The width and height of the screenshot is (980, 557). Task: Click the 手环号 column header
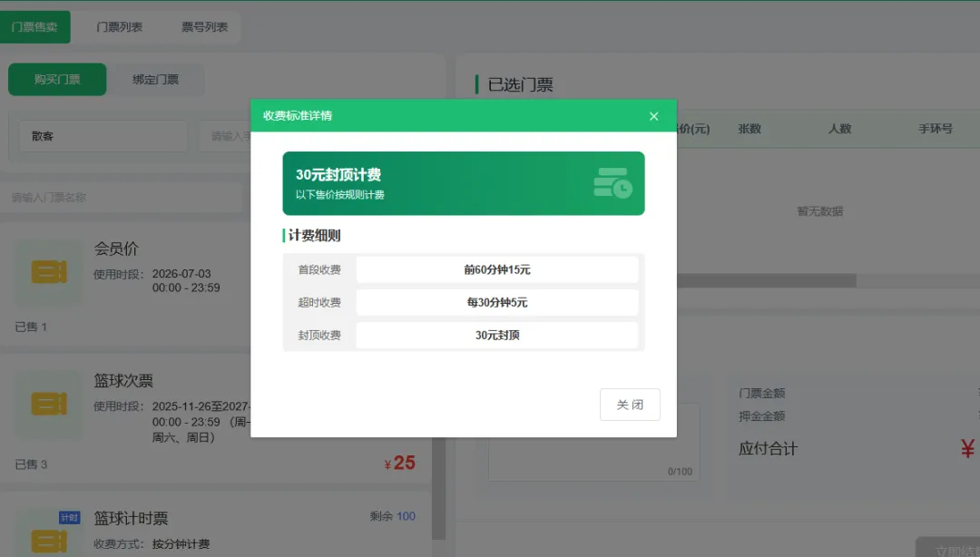click(x=936, y=129)
